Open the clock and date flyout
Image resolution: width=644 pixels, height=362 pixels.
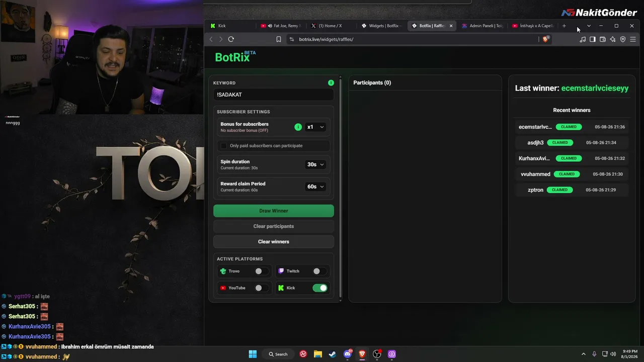(x=630, y=354)
